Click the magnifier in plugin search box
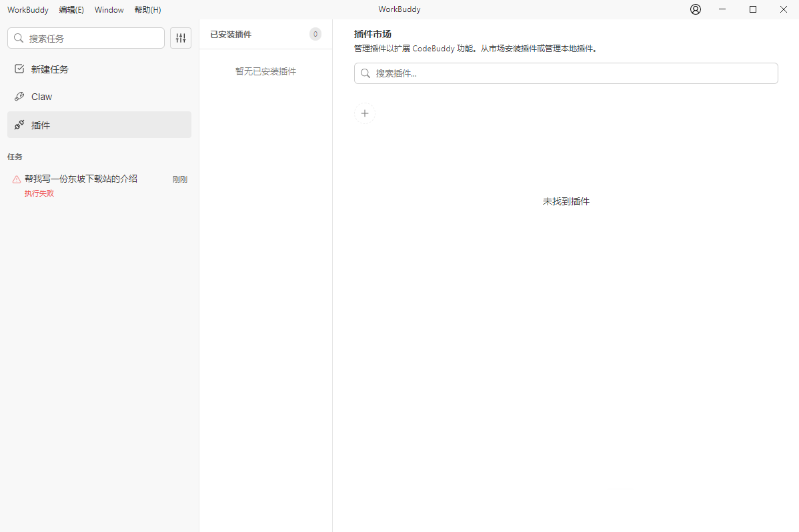Image resolution: width=799 pixels, height=532 pixels. click(365, 73)
